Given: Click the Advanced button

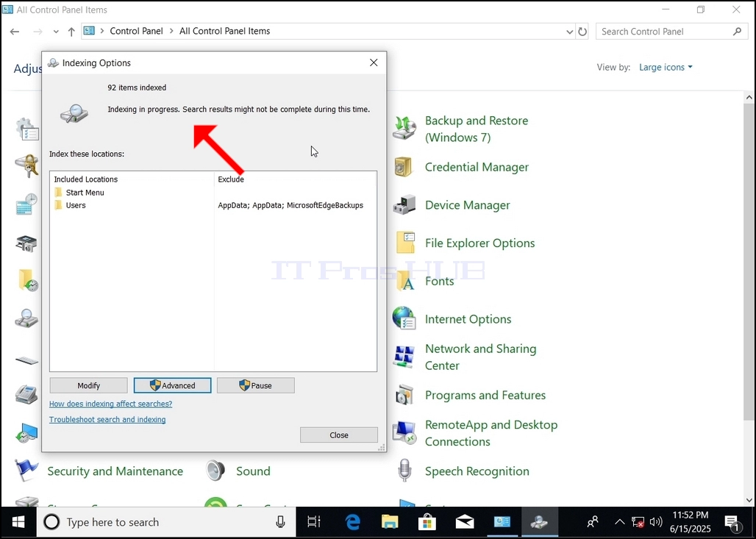Looking at the screenshot, I should 172,385.
